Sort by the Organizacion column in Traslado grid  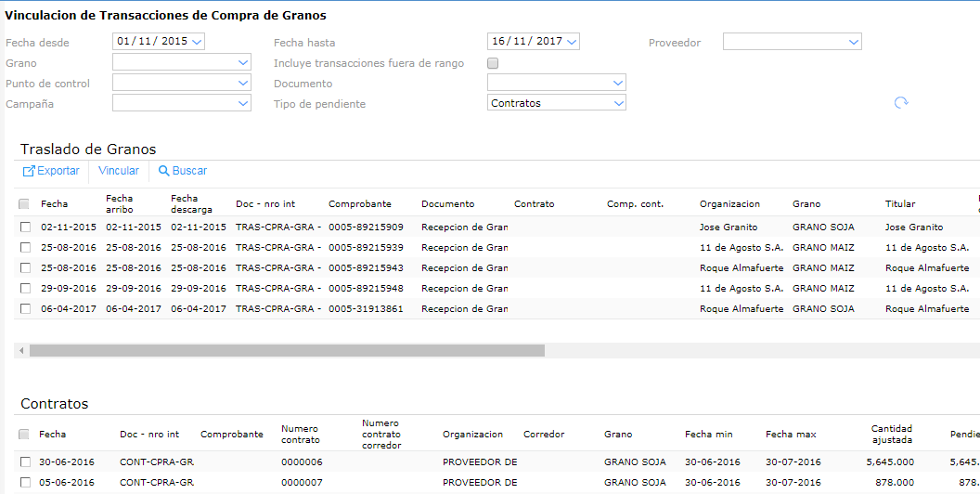point(729,203)
